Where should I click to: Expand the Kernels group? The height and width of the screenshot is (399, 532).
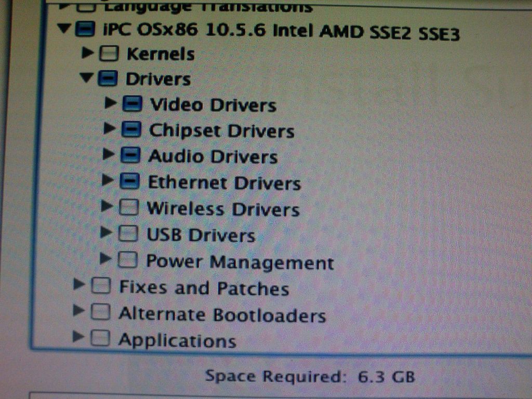(x=88, y=52)
